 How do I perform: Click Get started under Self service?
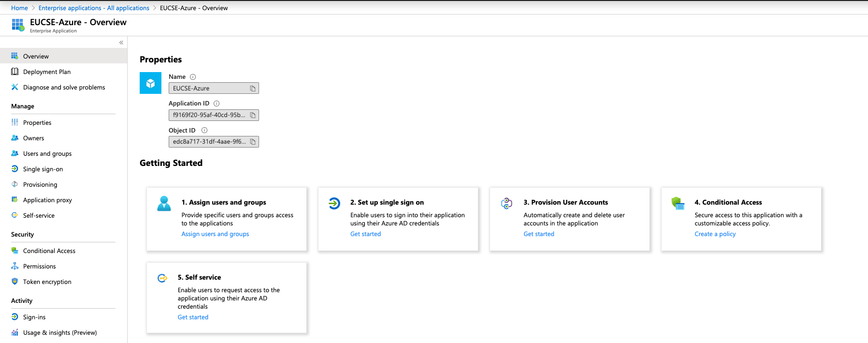pos(193,317)
